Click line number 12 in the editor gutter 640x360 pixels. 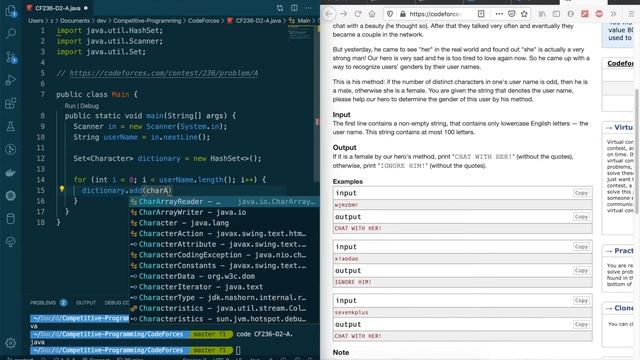point(40,158)
